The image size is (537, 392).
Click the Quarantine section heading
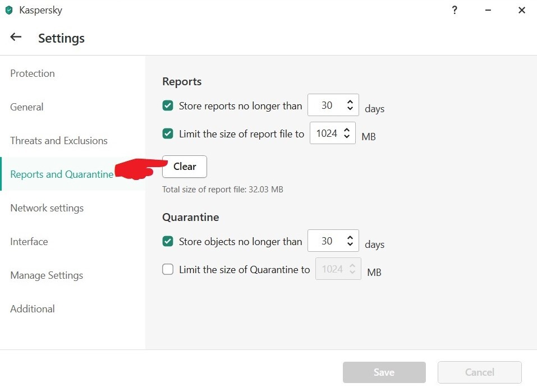[191, 217]
